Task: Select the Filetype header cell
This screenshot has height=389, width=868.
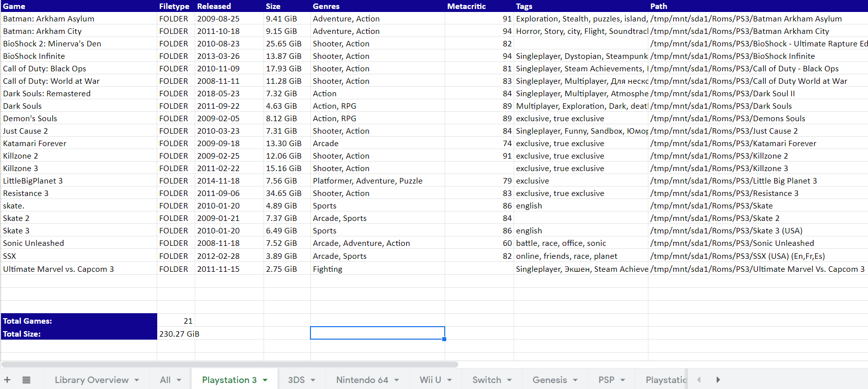Action: pos(176,6)
